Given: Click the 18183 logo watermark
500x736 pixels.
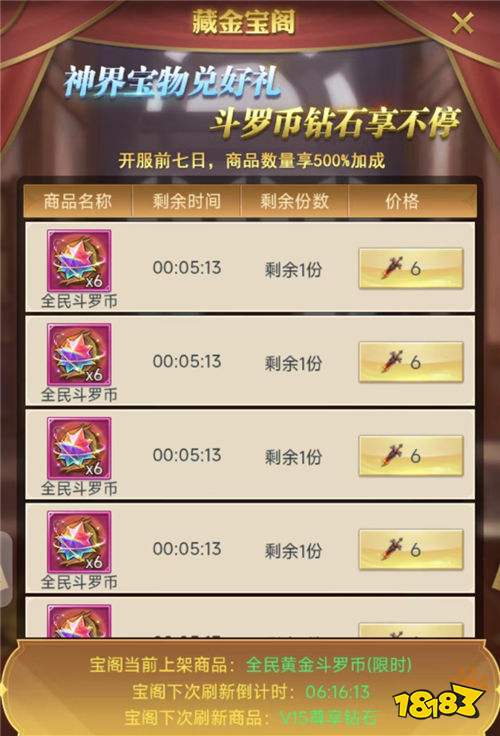Looking at the screenshot, I should coord(438,703).
